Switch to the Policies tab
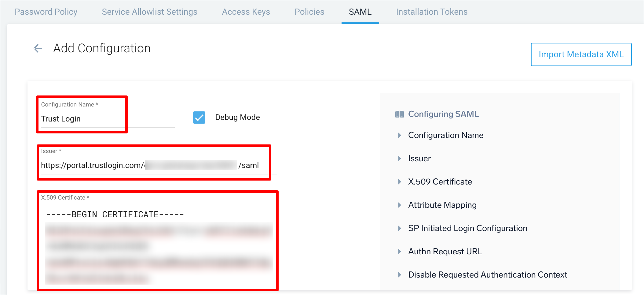This screenshot has height=295, width=644. point(309,12)
